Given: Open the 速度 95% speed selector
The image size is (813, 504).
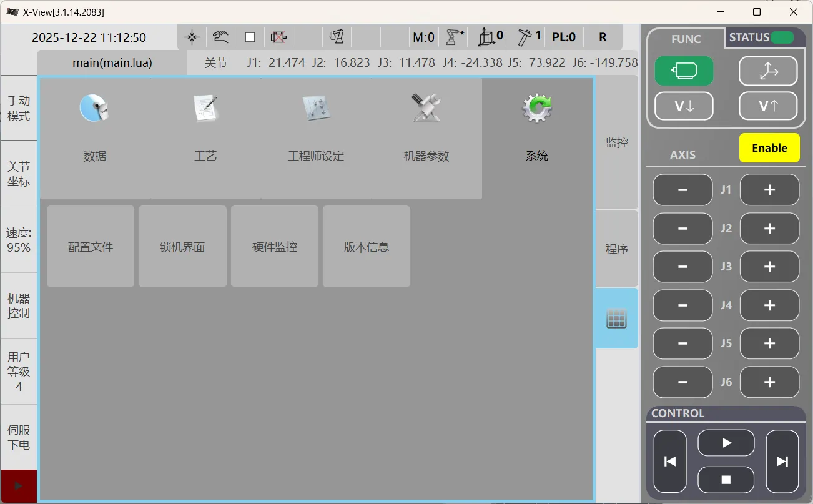Looking at the screenshot, I should click(19, 240).
